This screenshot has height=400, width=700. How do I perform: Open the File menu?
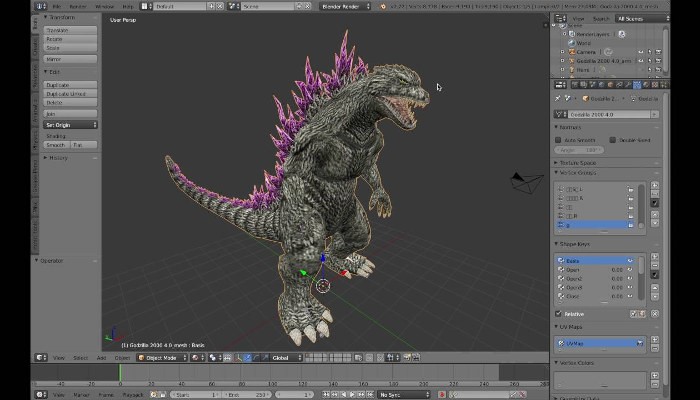point(57,6)
